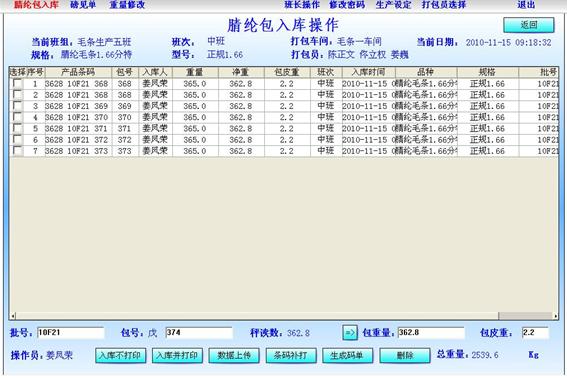
Task: Click the 删除 button
Action: tap(405, 356)
